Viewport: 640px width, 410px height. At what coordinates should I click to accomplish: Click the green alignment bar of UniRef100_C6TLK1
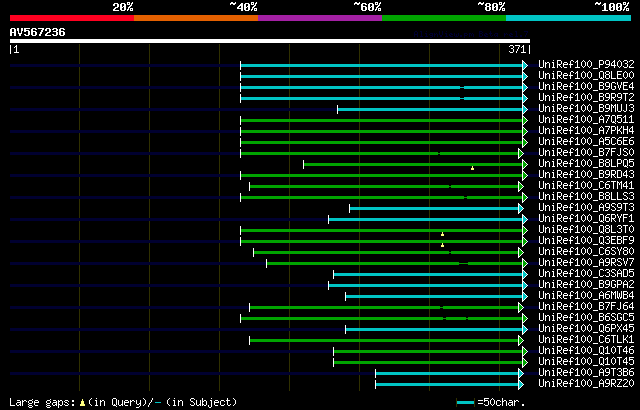coord(384,341)
